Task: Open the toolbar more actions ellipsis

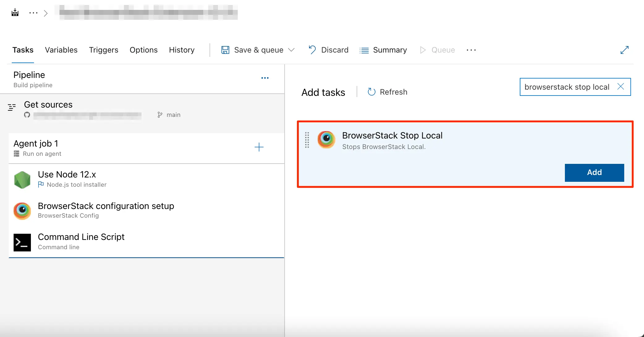Action: coord(471,50)
